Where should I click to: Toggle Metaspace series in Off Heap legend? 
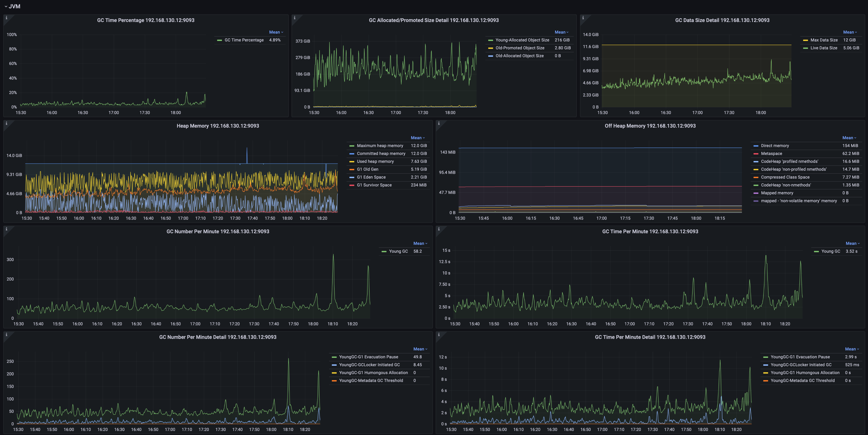point(771,153)
